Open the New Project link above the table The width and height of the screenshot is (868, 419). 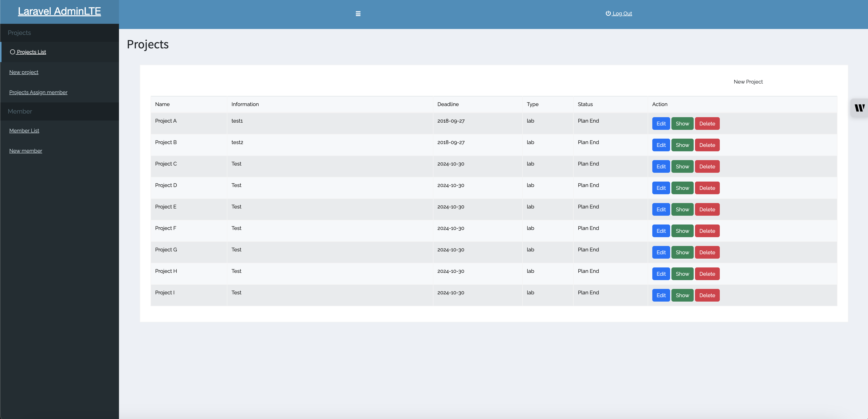point(748,81)
